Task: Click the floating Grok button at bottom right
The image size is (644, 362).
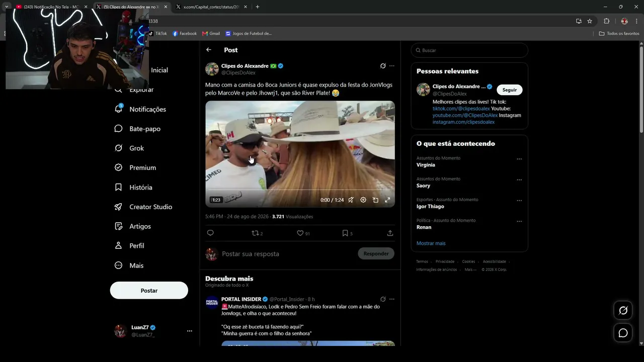Action: [623, 310]
